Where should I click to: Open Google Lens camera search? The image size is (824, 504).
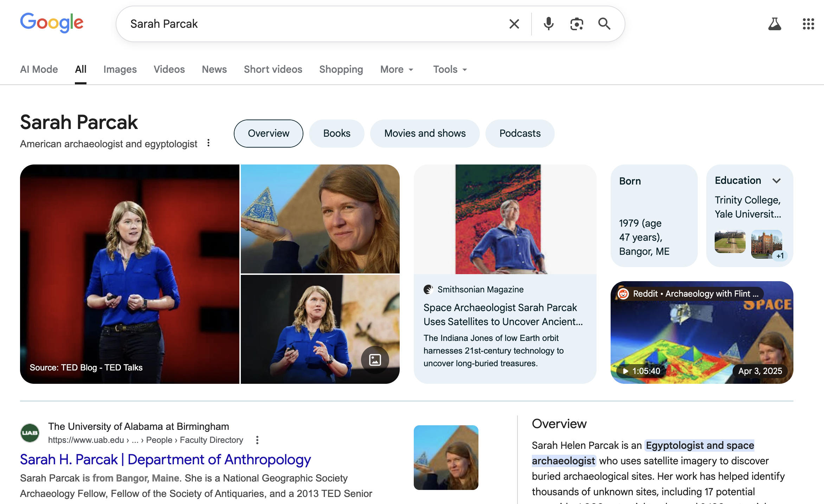(x=577, y=24)
